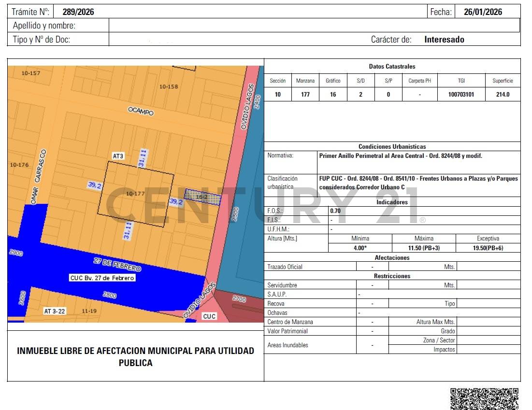Click the Fecha value 26/01/2026
Viewport: 532px width, 410px height.
(482, 12)
